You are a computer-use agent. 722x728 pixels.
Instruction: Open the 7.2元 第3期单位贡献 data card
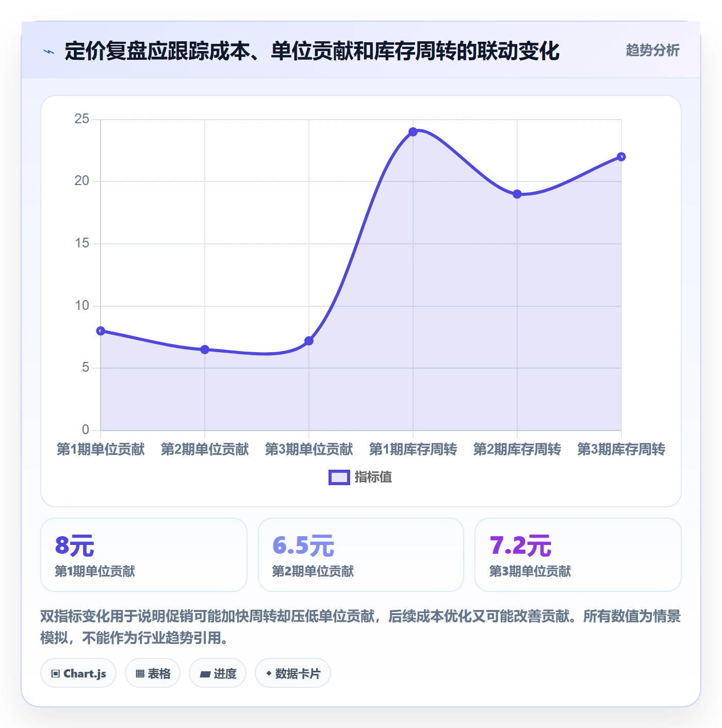click(x=578, y=555)
